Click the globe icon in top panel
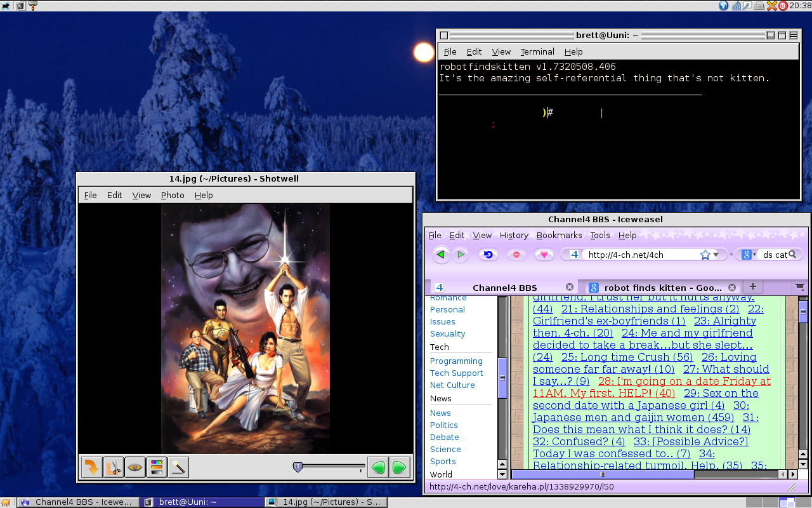Viewport: 812px width, 508px height. (x=724, y=6)
